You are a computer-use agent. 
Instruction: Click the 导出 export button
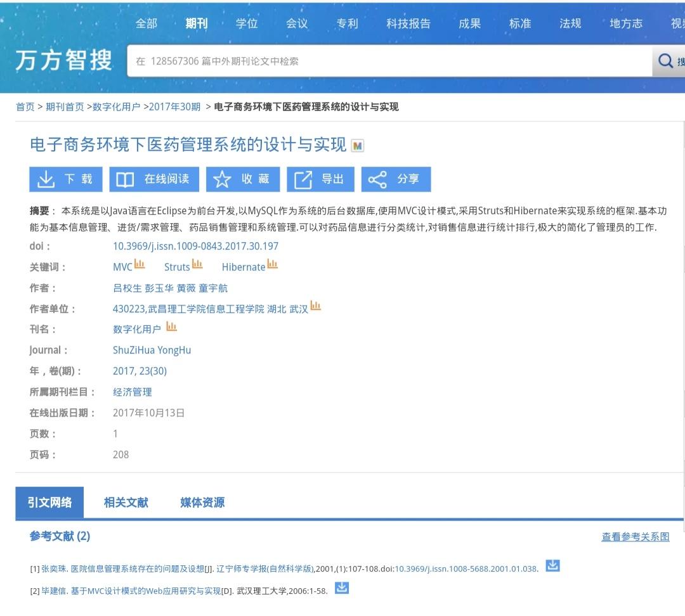pos(320,179)
